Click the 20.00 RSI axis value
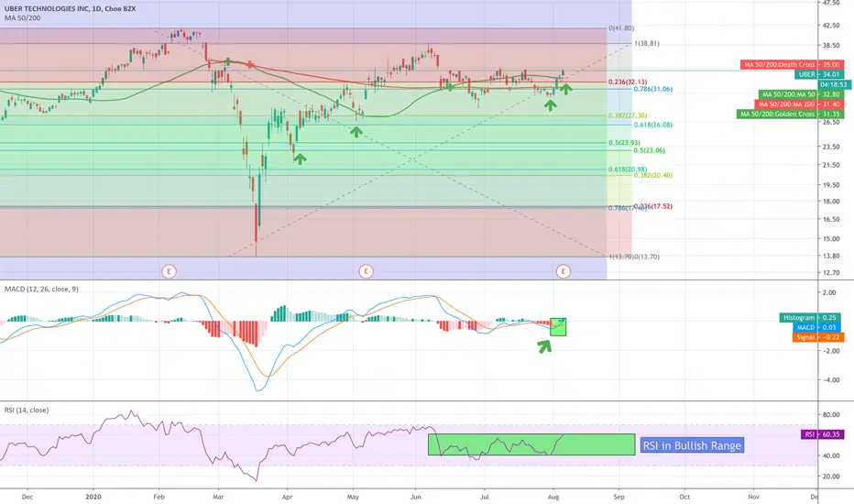Screen dimensions: 854x504 [831, 477]
